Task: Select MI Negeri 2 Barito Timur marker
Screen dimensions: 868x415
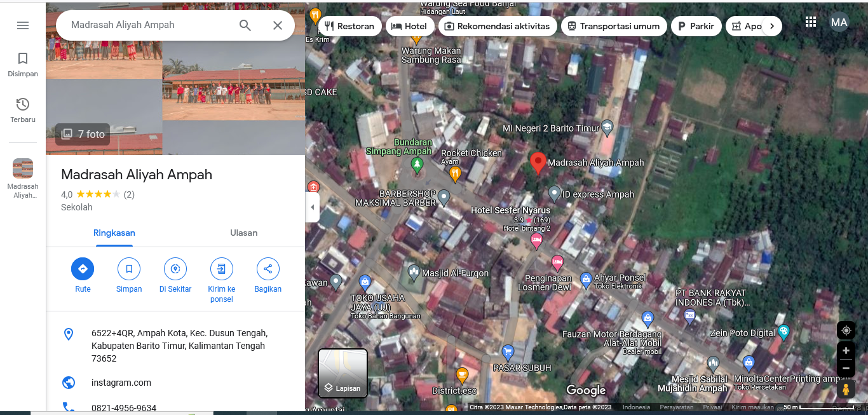Action: (607, 128)
